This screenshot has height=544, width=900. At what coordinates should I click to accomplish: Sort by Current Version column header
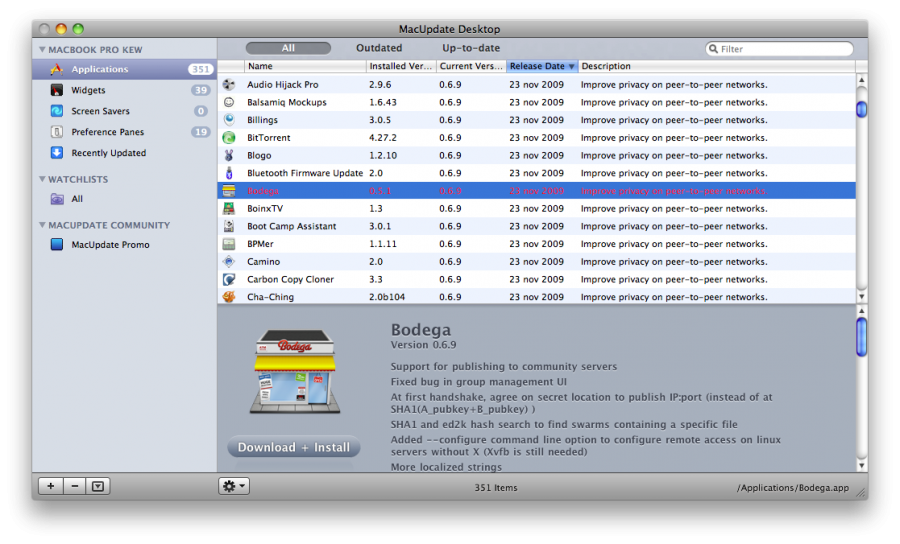tap(471, 66)
